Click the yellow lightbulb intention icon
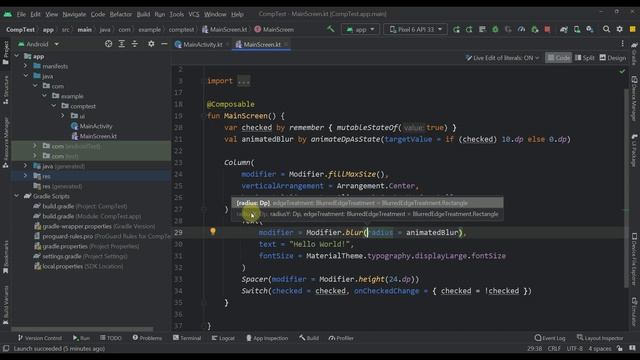Screen dimensions: 640x360 [213, 232]
